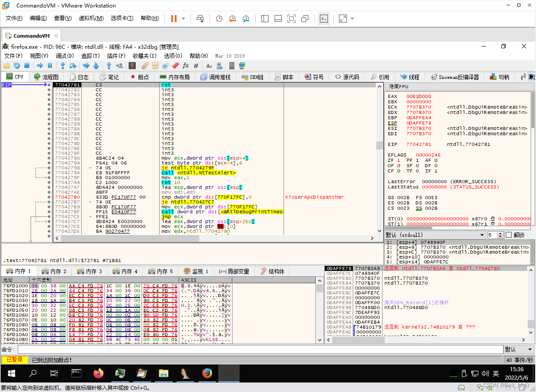Open the 默认 dropdown beside the command box
The width and height of the screenshot is (536, 392).
point(519,349)
